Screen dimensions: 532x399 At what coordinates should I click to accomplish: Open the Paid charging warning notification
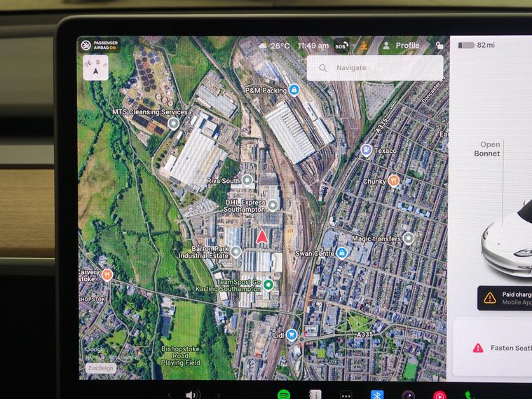[505, 298]
